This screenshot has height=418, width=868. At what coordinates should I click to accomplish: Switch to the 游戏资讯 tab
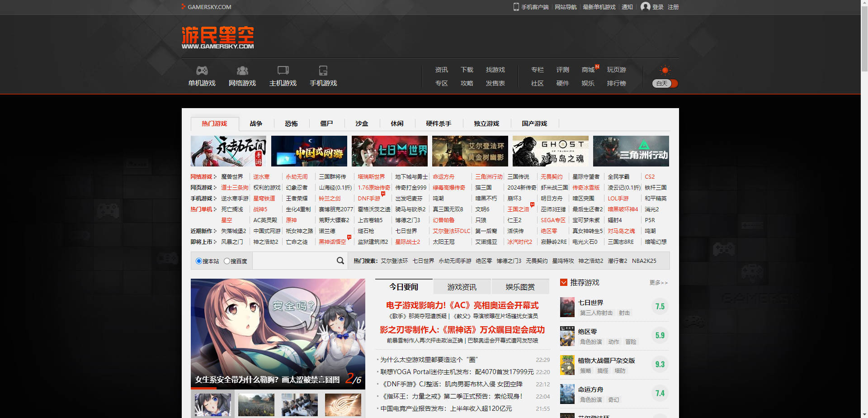click(462, 287)
